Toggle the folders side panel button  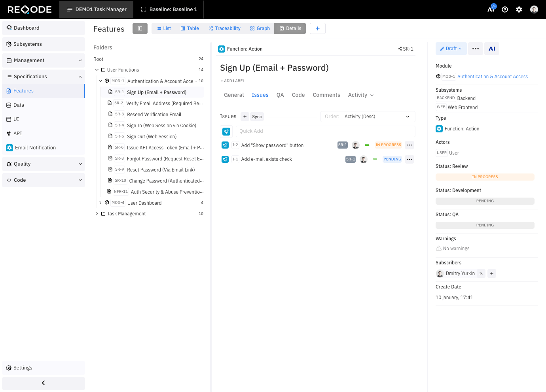coord(140,28)
